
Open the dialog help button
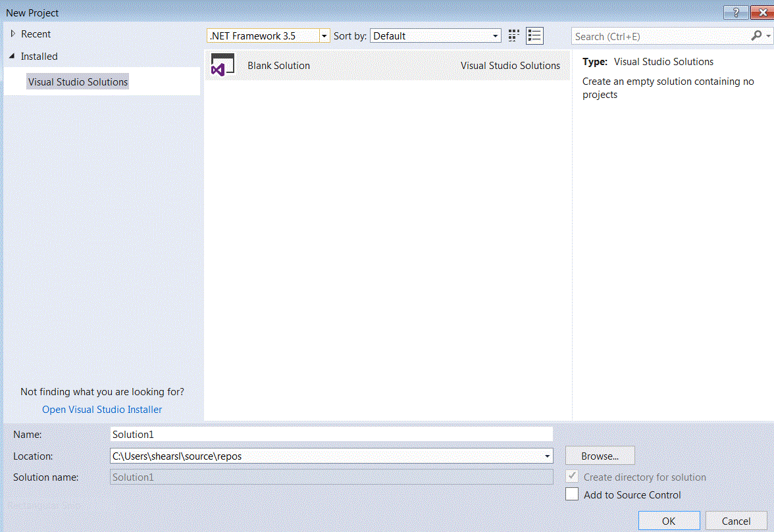point(736,12)
